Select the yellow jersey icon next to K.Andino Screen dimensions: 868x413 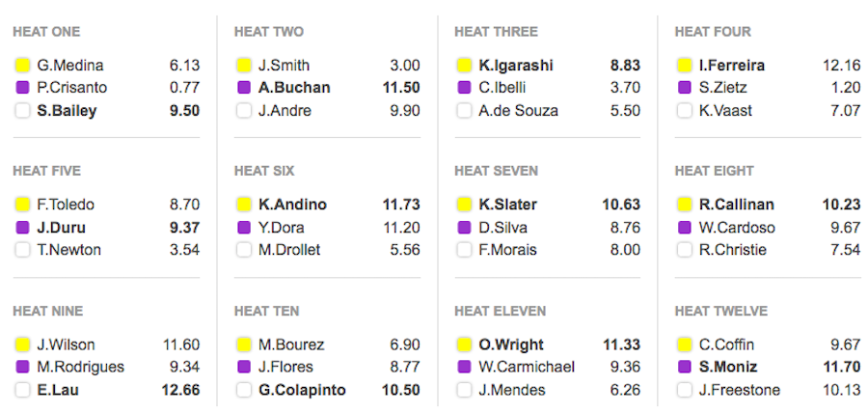tap(244, 205)
